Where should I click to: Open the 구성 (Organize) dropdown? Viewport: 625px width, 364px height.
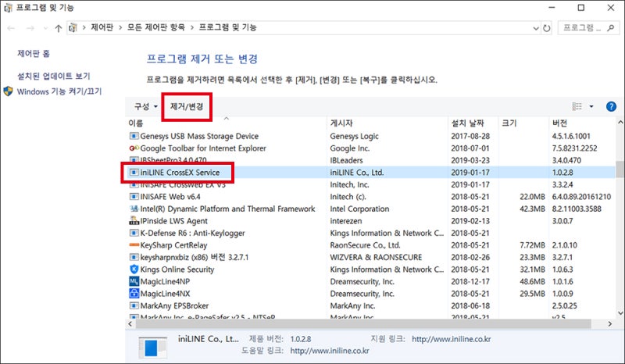[145, 106]
